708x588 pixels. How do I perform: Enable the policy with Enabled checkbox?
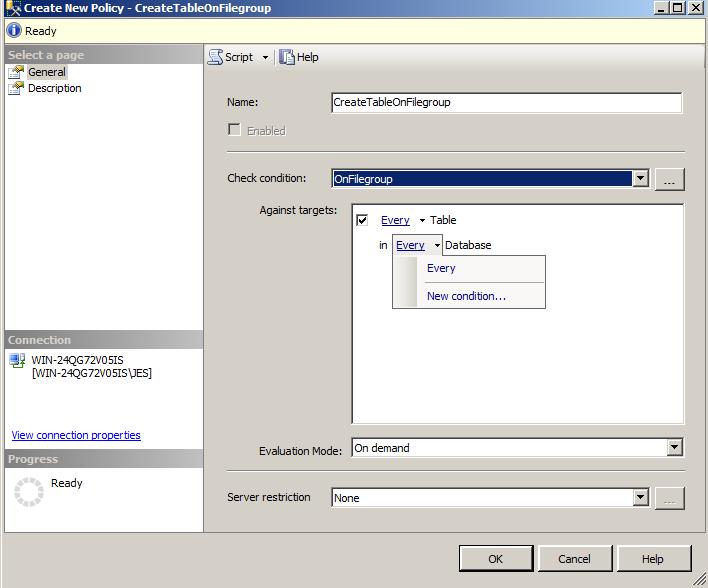point(235,130)
